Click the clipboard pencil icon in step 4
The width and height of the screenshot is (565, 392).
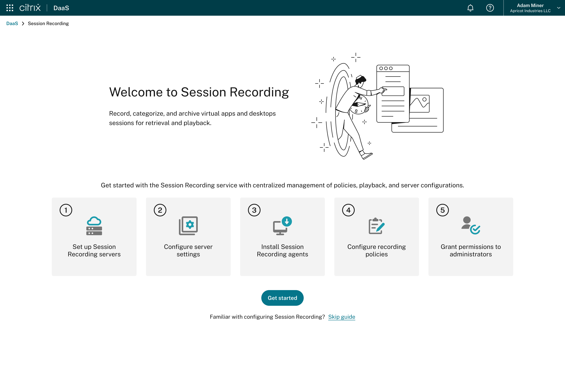pos(376,226)
